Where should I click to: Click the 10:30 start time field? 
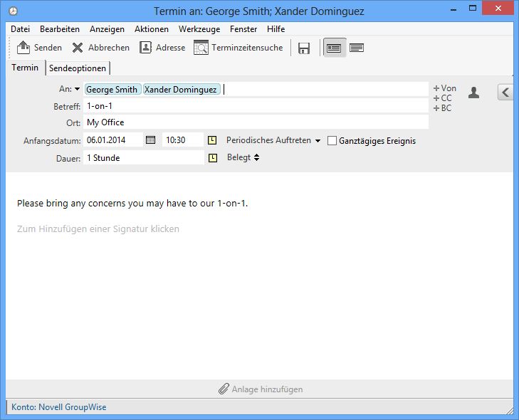[183, 140]
